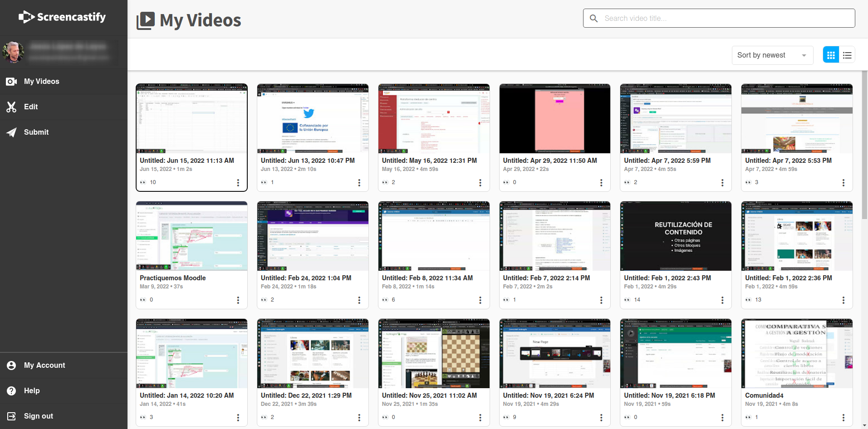The image size is (868, 429).
Task: Click inside the search video title field
Action: pyautogui.click(x=719, y=18)
